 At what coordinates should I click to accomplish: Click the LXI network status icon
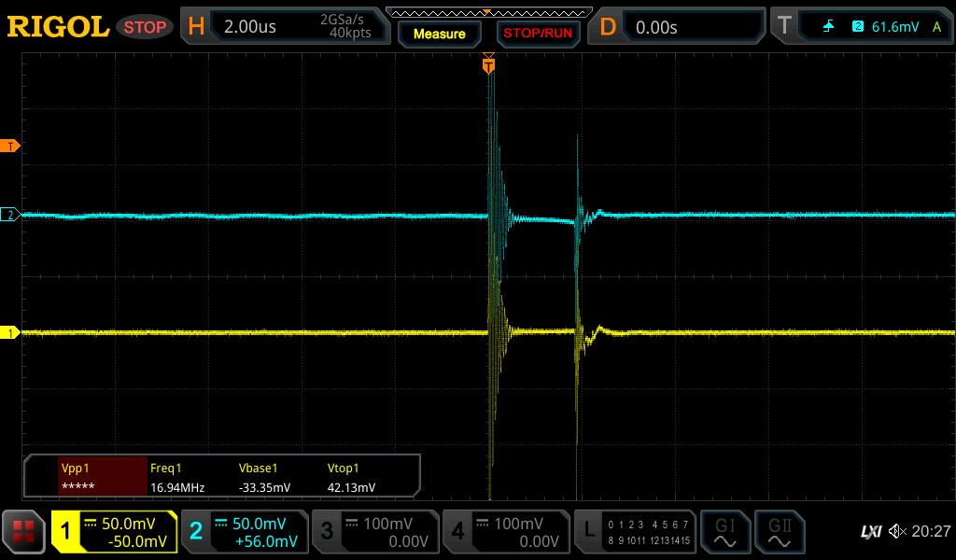pos(870,532)
